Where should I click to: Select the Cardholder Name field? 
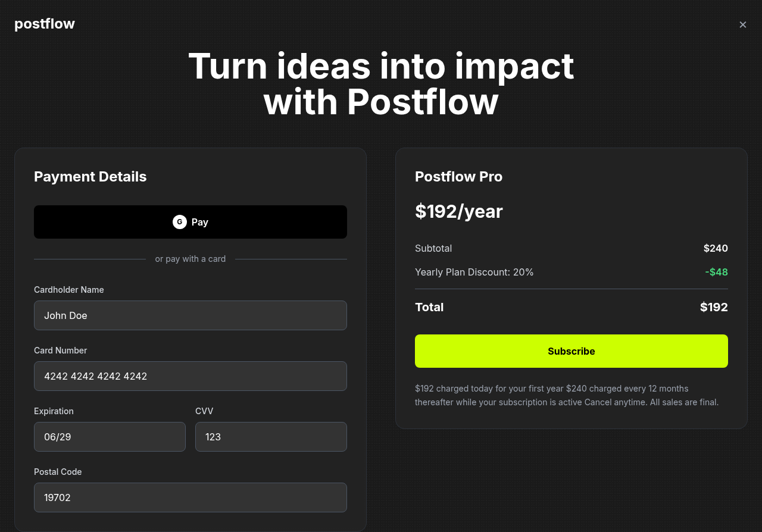coord(190,315)
